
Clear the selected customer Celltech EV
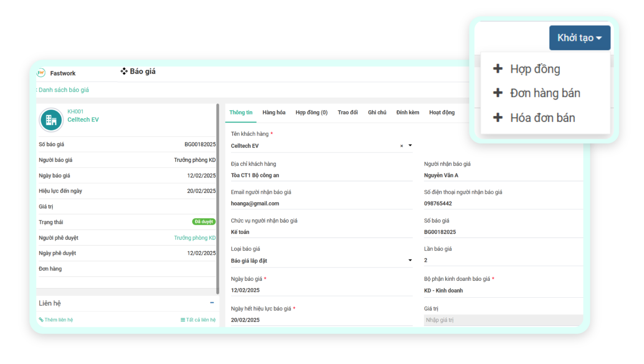click(x=401, y=146)
